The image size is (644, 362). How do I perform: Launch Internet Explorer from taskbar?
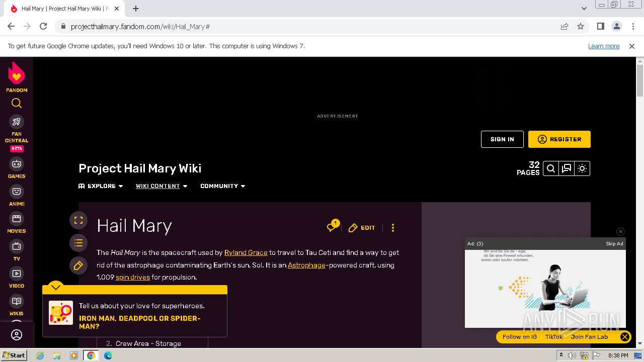(x=40, y=355)
